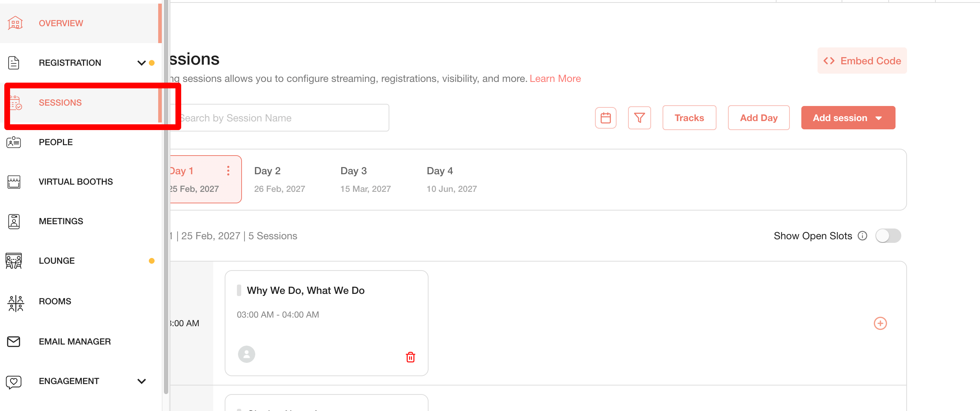Click the Sessions calendar icon in sidebar
Screen dimensions: 980x411
15,103
